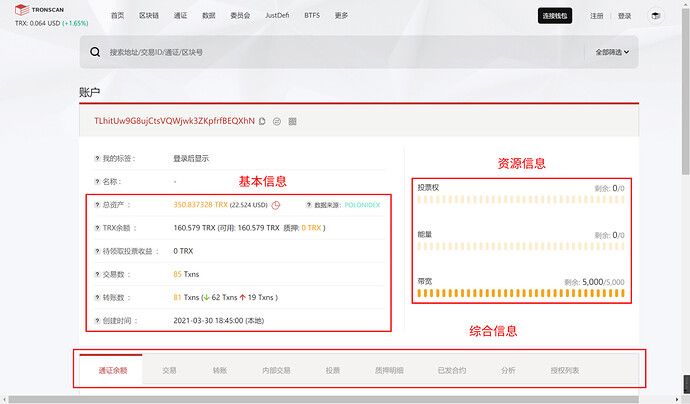Open JustDefi from the navigation bar
The height and width of the screenshot is (404, 690).
[277, 15]
